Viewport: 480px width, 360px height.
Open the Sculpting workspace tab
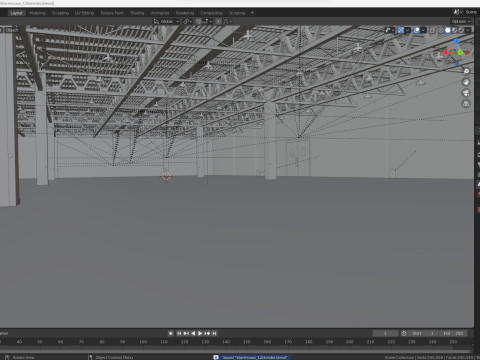[60, 13]
